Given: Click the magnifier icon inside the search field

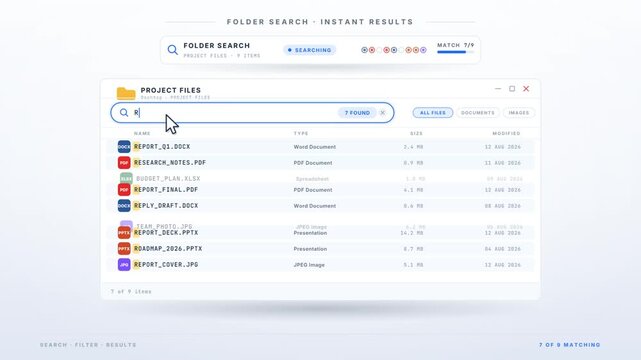Looking at the screenshot, I should point(124,112).
